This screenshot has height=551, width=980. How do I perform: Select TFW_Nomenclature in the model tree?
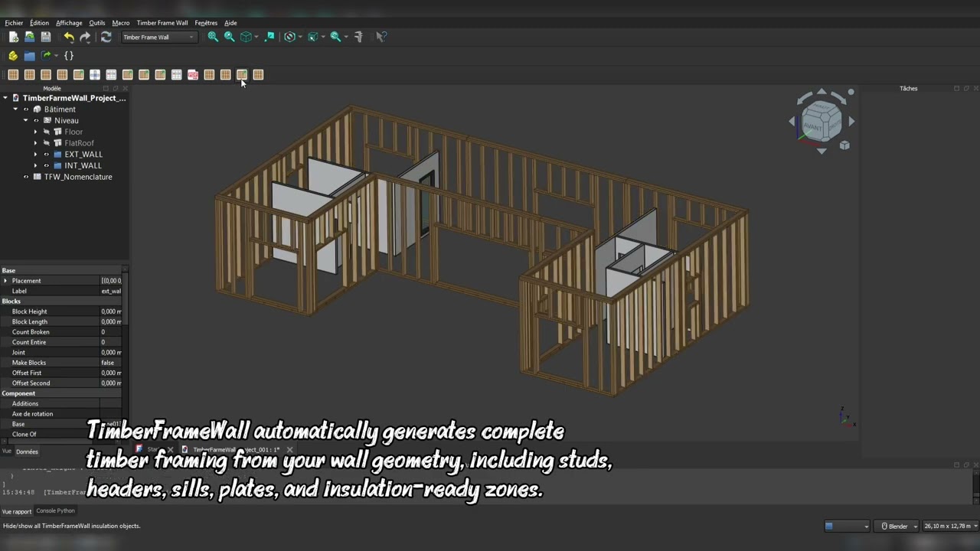(78, 177)
